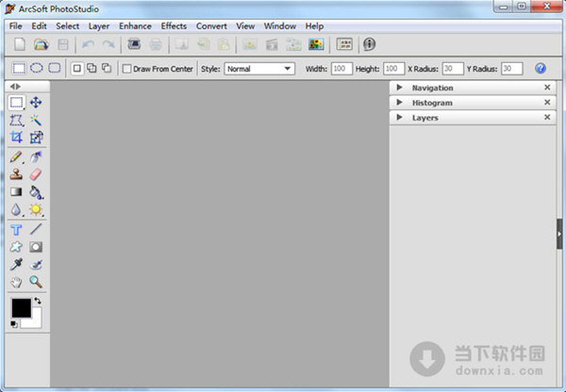
Task: Select the Gradient Fill tool
Action: pos(16,192)
